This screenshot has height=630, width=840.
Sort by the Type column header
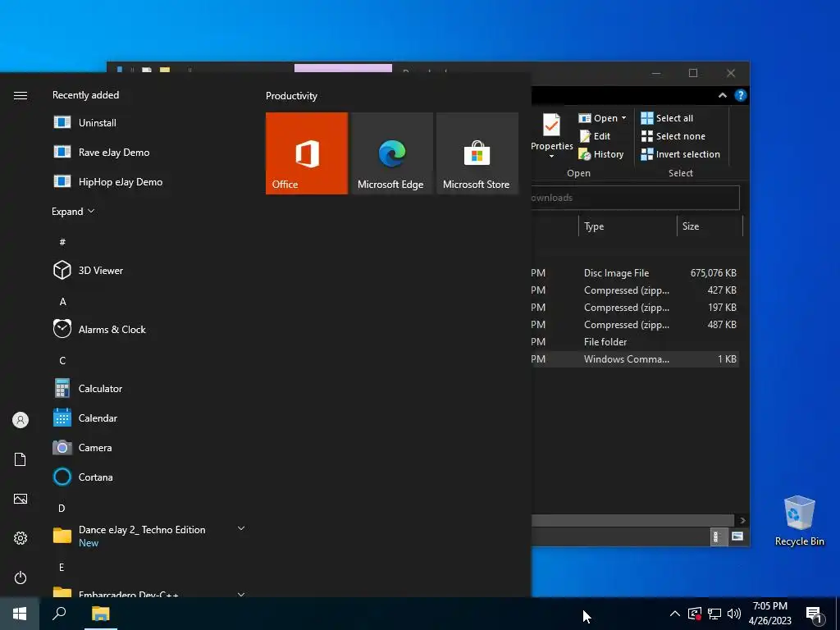tap(628, 226)
